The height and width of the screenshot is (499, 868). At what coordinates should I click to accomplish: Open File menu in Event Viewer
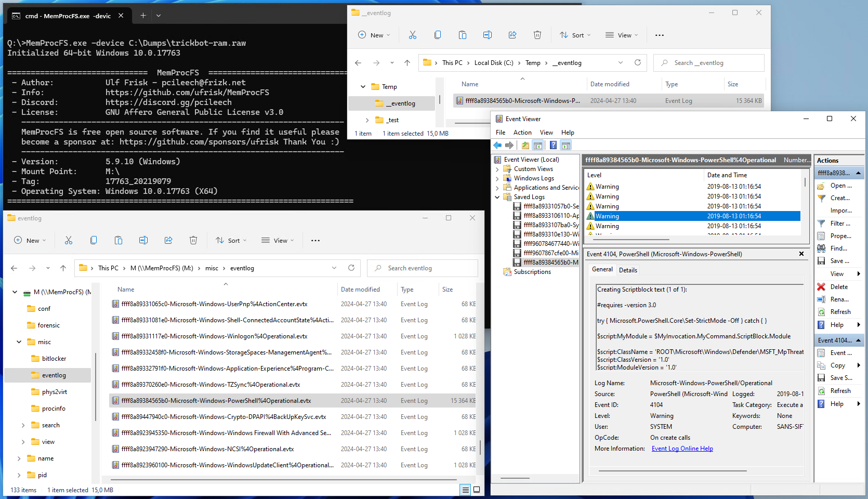501,133
